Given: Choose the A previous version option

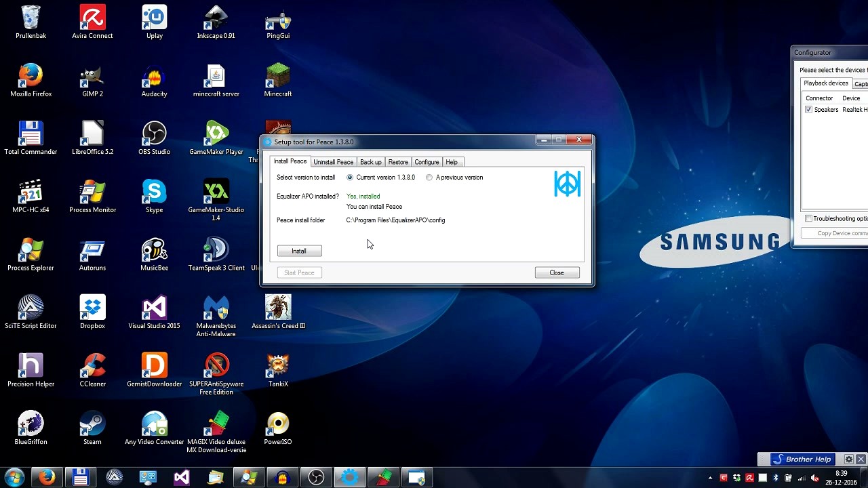Looking at the screenshot, I should point(429,177).
